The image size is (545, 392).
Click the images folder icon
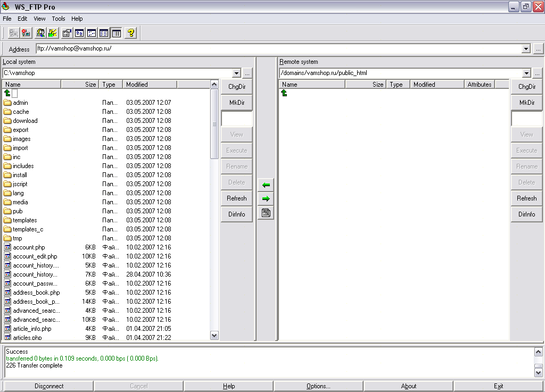7,138
